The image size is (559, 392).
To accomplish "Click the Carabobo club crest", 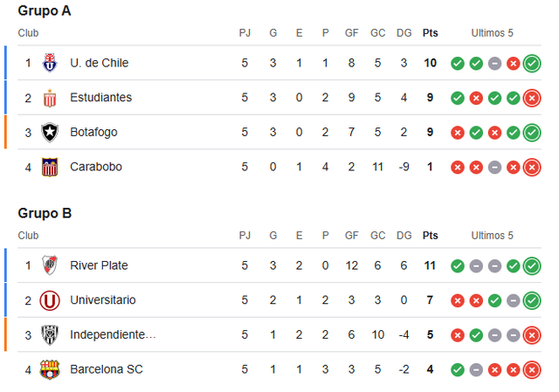I will 50,167.
